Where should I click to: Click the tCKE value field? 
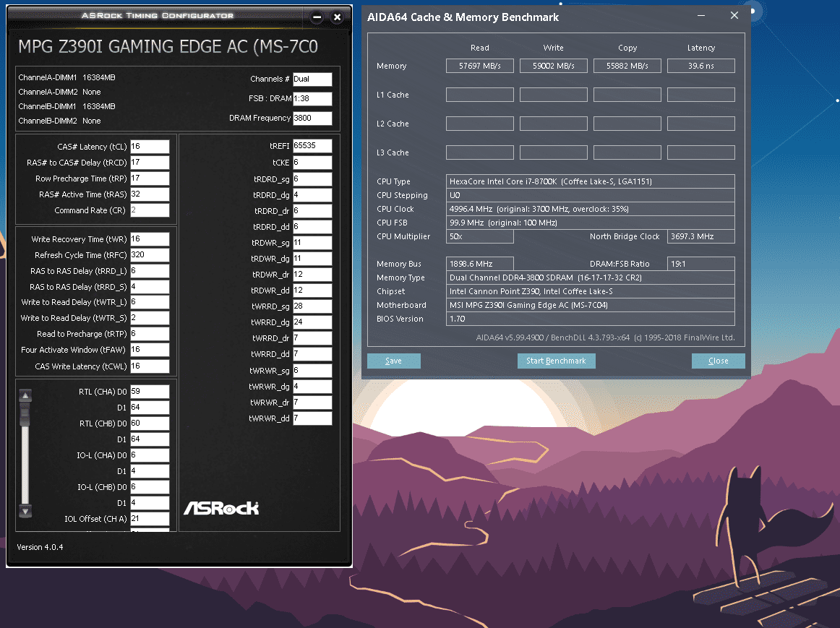point(312,163)
